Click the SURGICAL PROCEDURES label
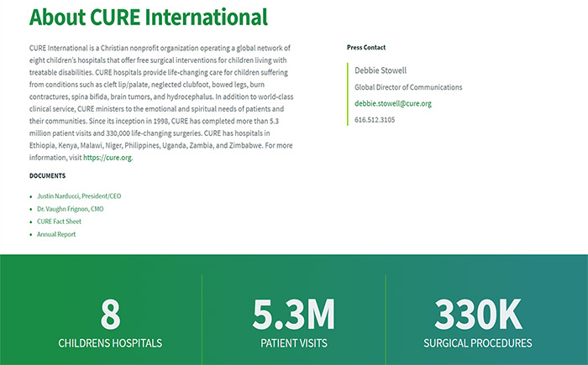The image size is (588, 365). pos(478,343)
